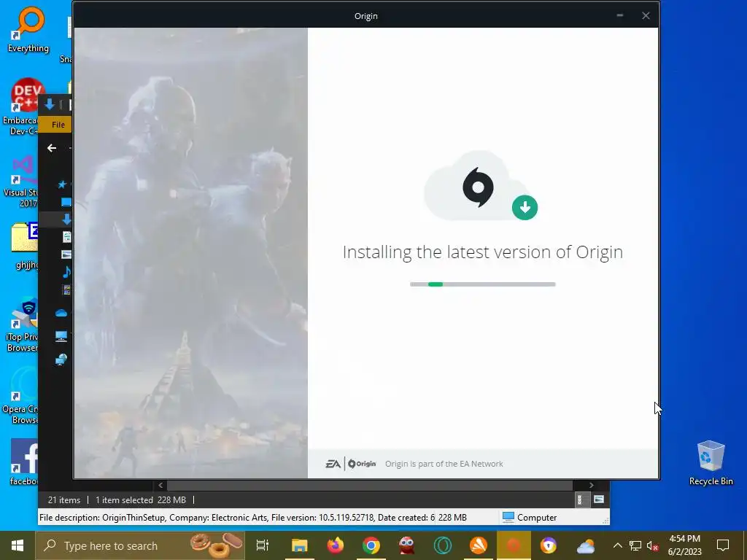Select the iTop Private Browser shortcut
This screenshot has height=560, width=747.
pyautogui.click(x=22, y=325)
